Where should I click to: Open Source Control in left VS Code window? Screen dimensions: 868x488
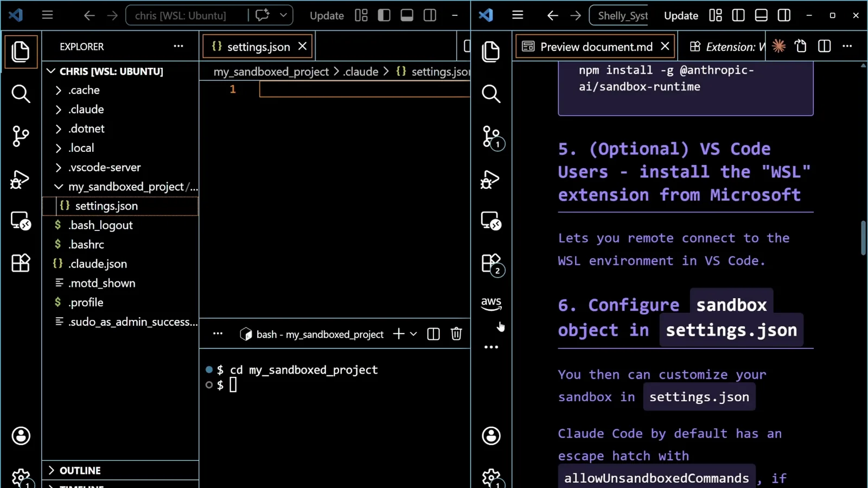point(21,136)
